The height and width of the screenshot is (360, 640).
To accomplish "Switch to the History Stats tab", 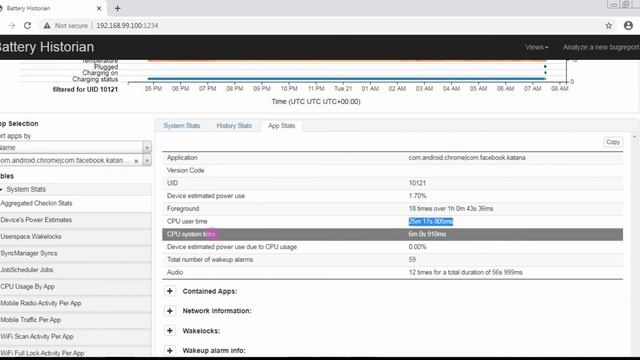I will point(234,126).
